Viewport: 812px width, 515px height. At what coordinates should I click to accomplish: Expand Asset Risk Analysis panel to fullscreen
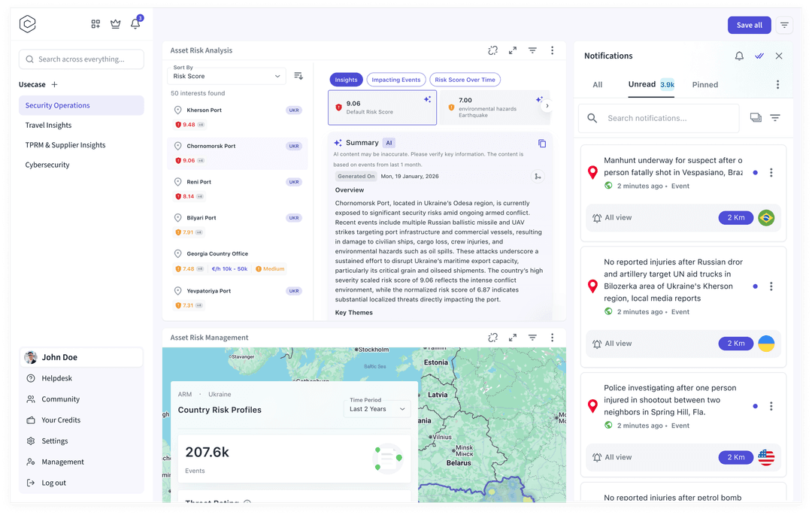click(x=513, y=50)
